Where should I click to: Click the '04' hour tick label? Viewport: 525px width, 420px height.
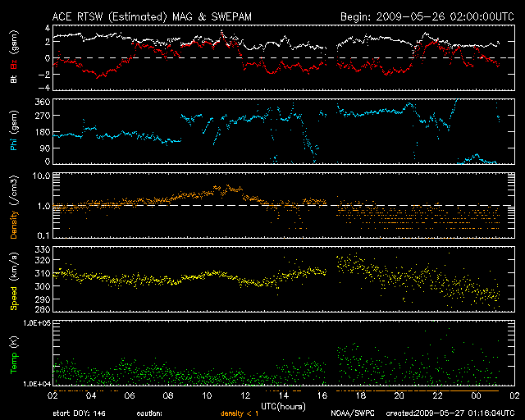click(91, 396)
